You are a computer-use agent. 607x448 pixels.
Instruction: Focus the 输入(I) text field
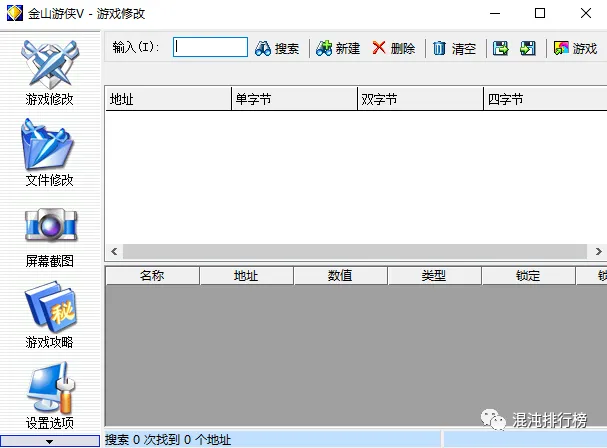[x=210, y=47]
